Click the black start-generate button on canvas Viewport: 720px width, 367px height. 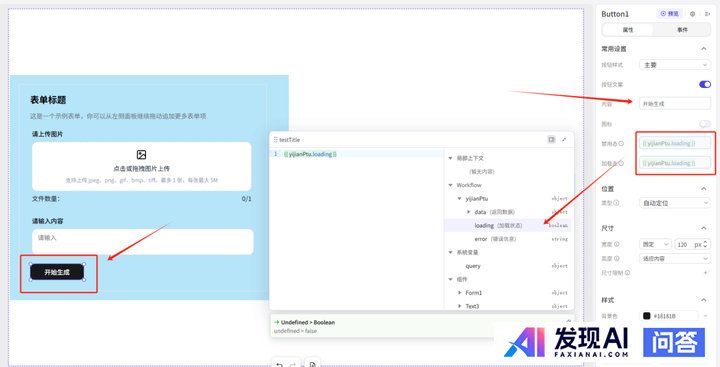[57, 272]
